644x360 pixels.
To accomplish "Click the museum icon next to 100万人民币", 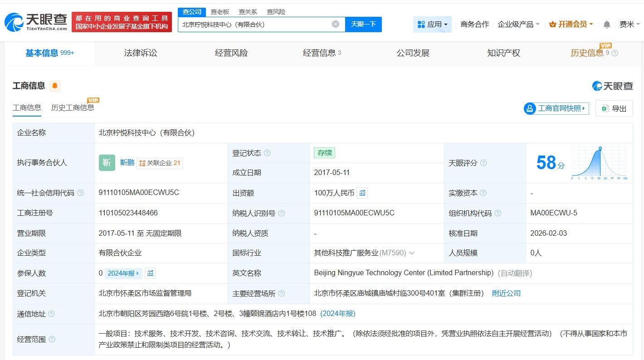I will 362,193.
